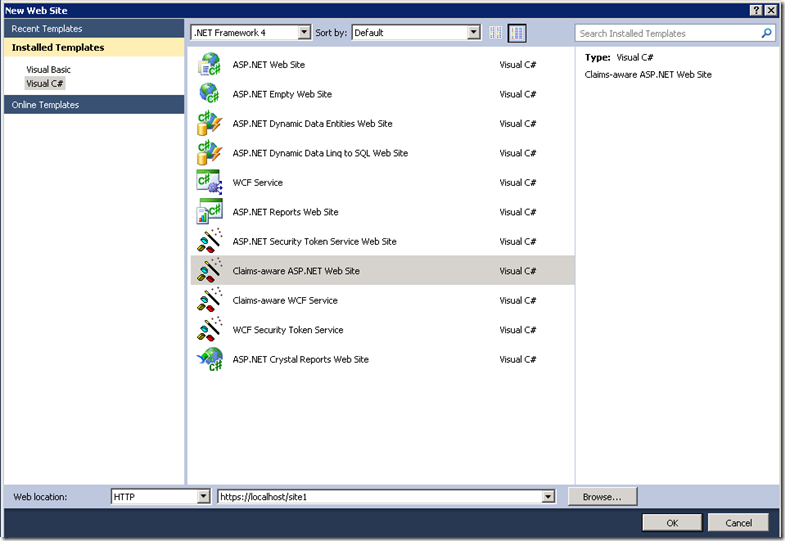The height and width of the screenshot is (541, 785).
Task: Click the Claims-aware WCF Service icon
Action: (x=209, y=300)
